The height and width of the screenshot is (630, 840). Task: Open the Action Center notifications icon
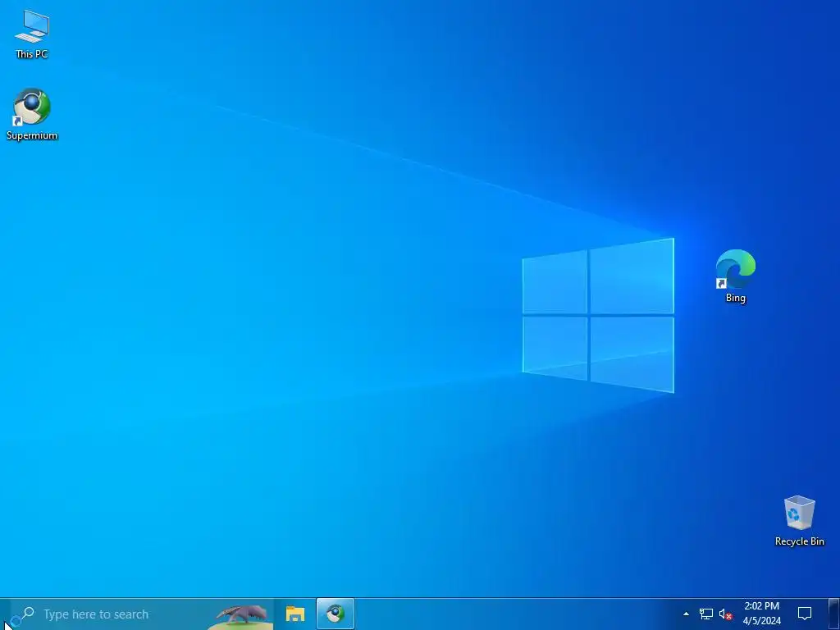tap(804, 614)
